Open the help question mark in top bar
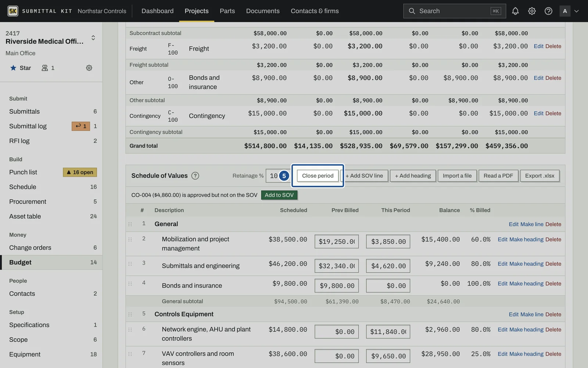Viewport: 588px width, 368px height. pos(548,11)
